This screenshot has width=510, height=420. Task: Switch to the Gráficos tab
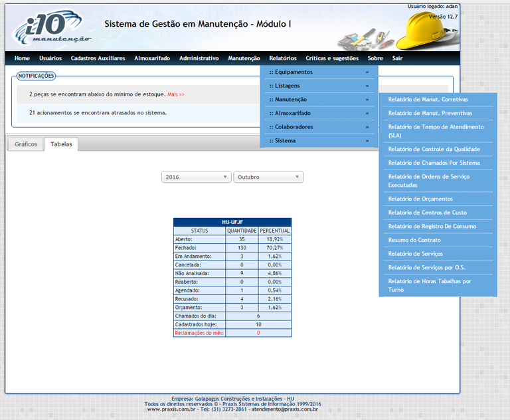pyautogui.click(x=26, y=144)
